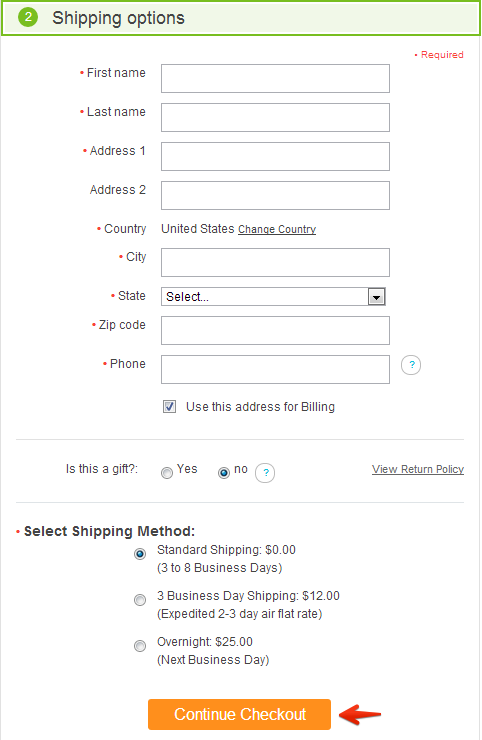Choose Standard Shipping $0.00 option
Screen dimensions: 482x740
(x=140, y=554)
